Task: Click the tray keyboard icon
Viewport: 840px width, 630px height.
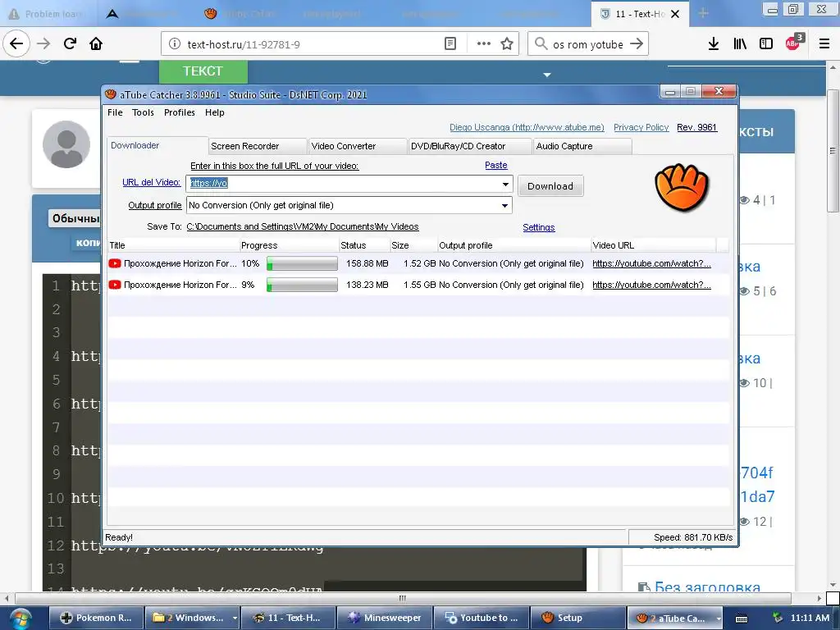Action: (742, 619)
